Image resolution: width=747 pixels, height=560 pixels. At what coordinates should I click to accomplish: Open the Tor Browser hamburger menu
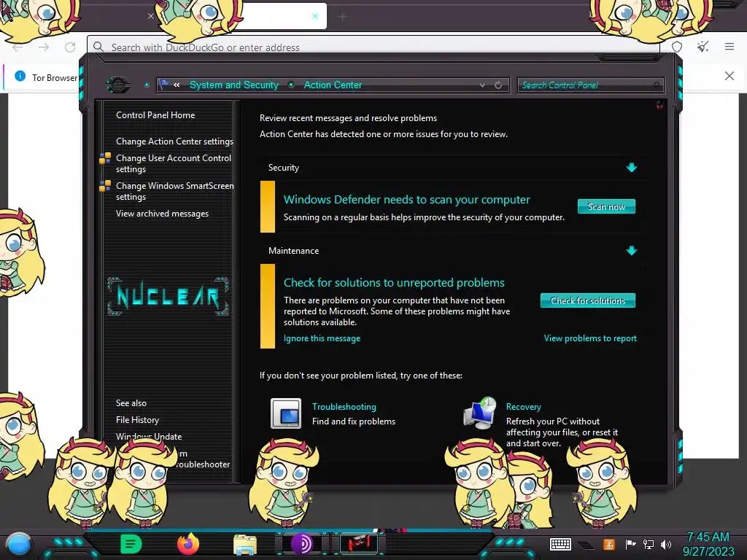click(729, 47)
